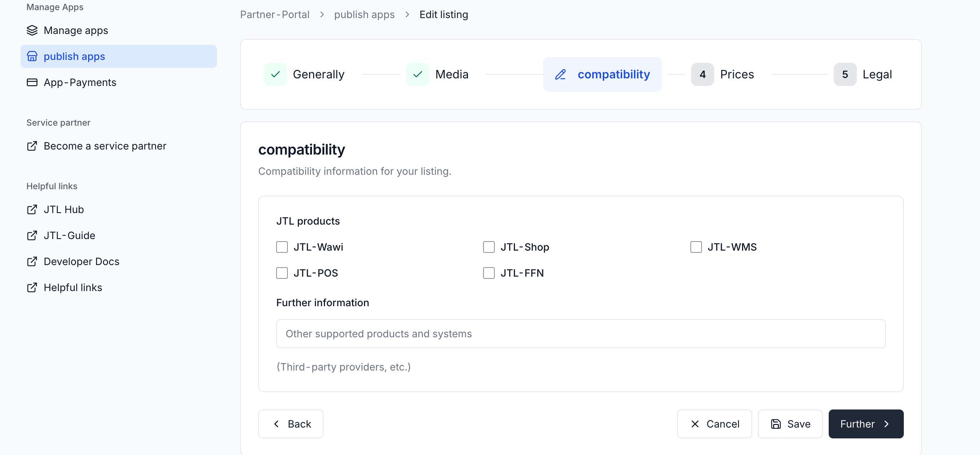The height and width of the screenshot is (455, 980).
Task: Click external link icon beside Developer Docs
Action: tap(32, 261)
